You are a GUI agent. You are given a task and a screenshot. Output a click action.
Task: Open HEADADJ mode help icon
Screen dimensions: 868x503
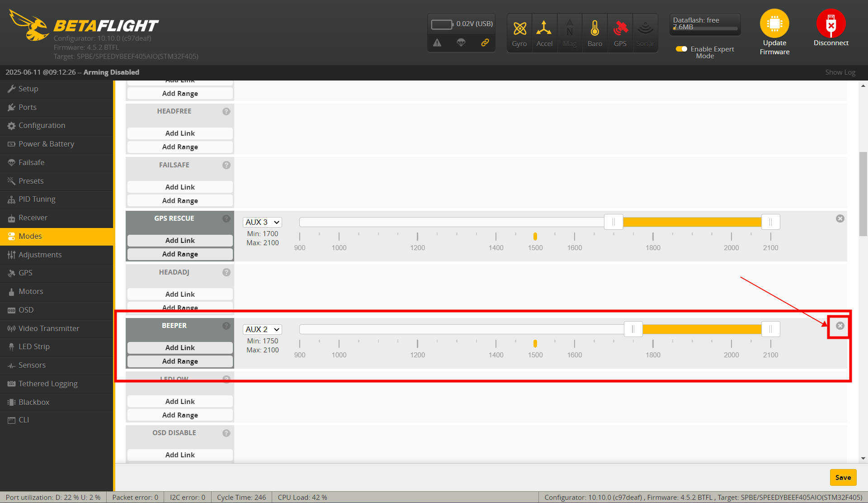(x=226, y=272)
